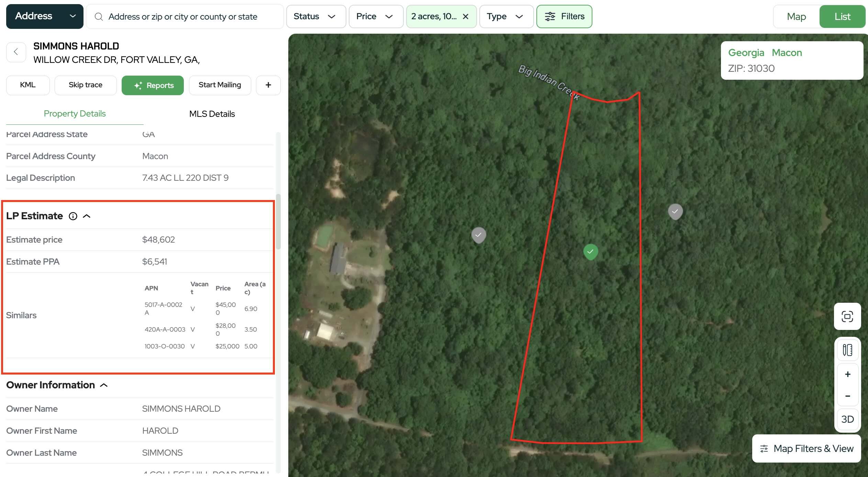
Task: Click the map fullscreen focus icon
Action: point(847,317)
